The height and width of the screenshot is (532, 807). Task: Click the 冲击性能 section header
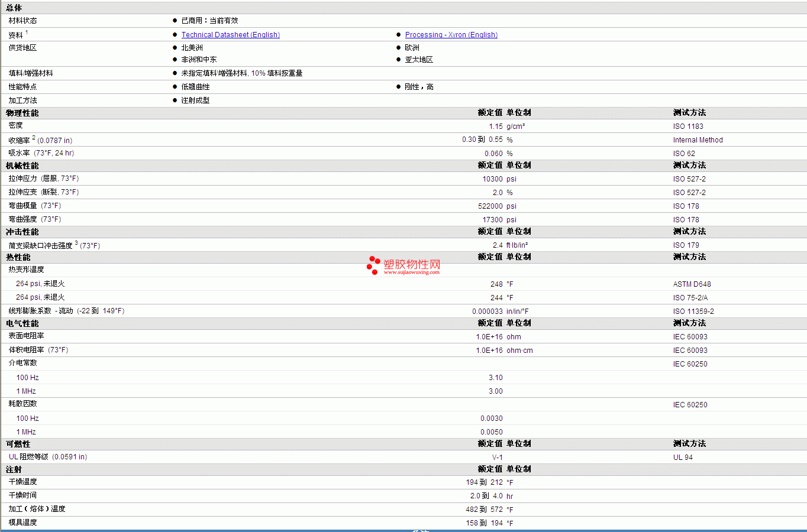coord(22,232)
